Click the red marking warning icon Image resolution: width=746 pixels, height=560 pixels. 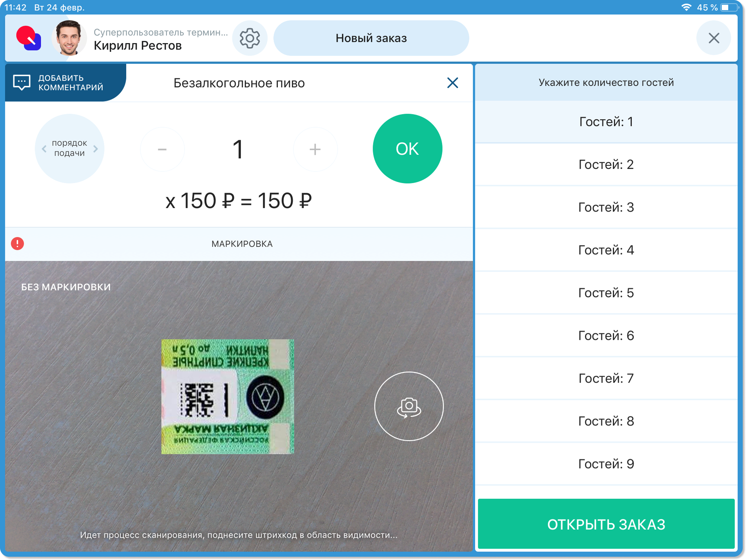(x=17, y=244)
